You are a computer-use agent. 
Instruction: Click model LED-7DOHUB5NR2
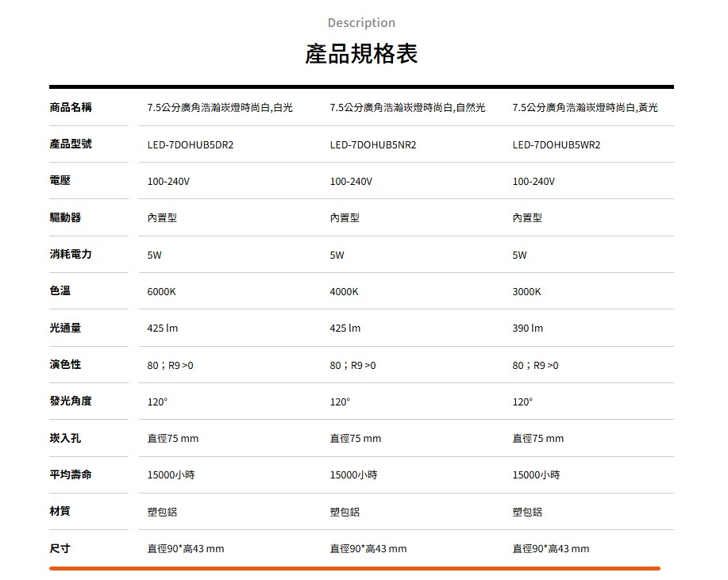(373, 144)
